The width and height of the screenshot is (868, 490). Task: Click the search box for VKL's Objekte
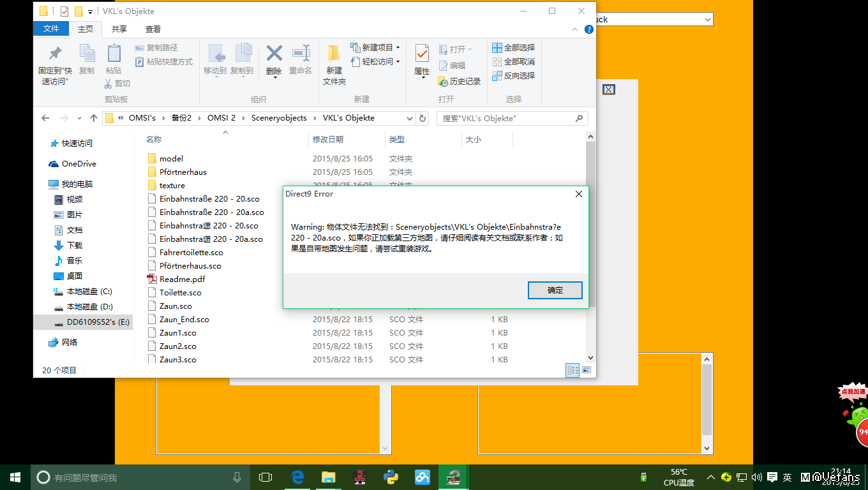point(512,118)
